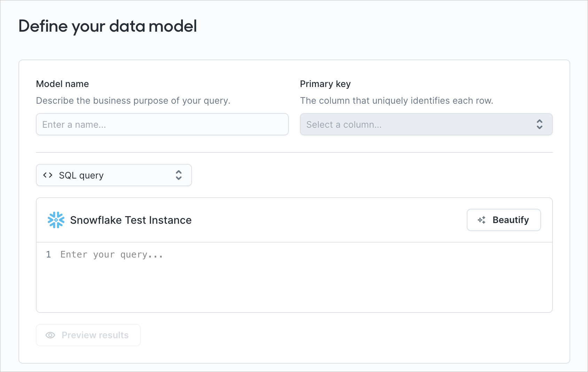Expand the SQL query type dropdown
The width and height of the screenshot is (588, 372).
click(114, 175)
